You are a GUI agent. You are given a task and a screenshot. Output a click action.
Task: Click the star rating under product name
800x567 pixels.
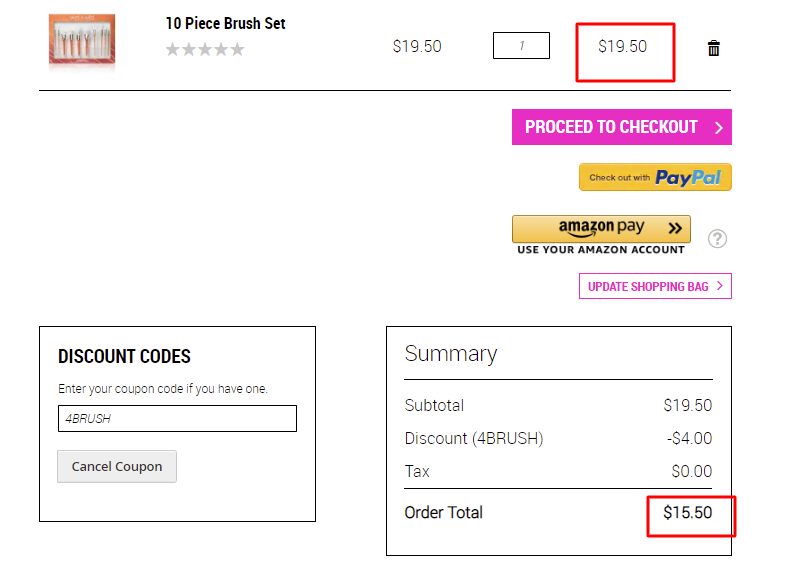click(x=205, y=50)
